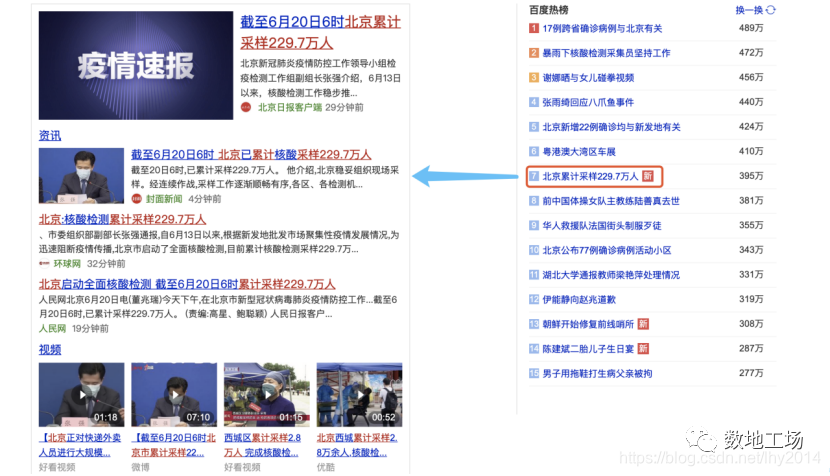Click rank 5 badge in 百度热榜
The image size is (830, 476).
534,127
